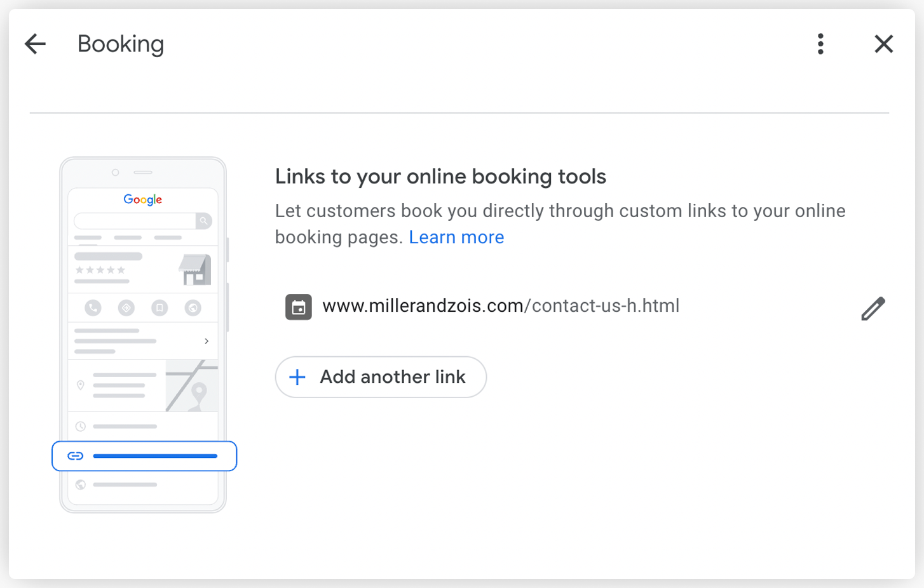Click the highlighted blue link row in phone illustration

[x=144, y=456]
